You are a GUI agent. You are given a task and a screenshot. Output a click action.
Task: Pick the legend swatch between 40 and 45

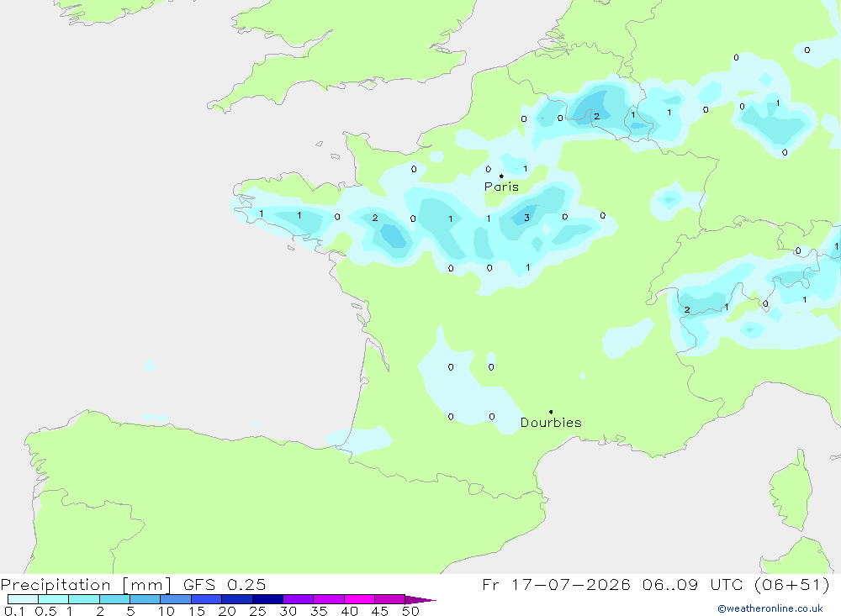pos(359,599)
